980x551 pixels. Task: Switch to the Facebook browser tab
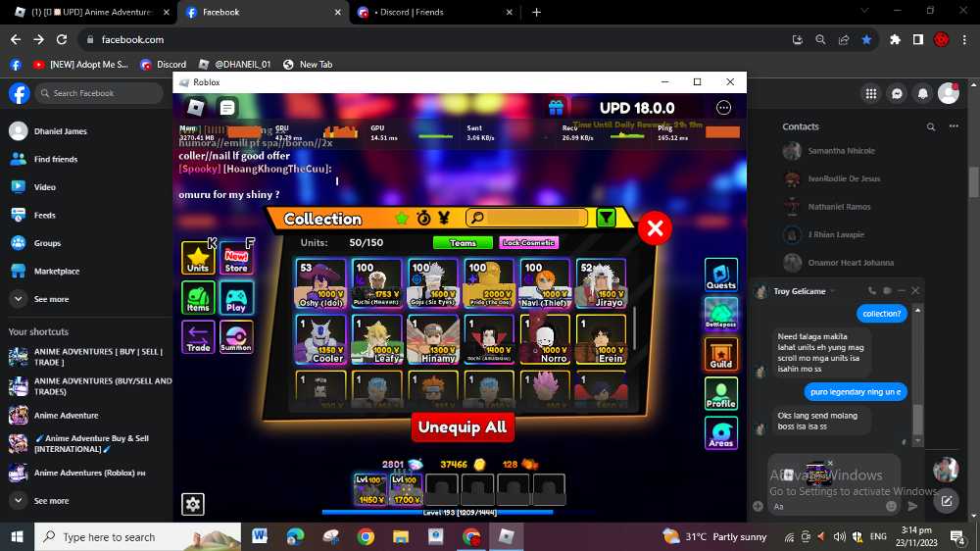coord(263,12)
